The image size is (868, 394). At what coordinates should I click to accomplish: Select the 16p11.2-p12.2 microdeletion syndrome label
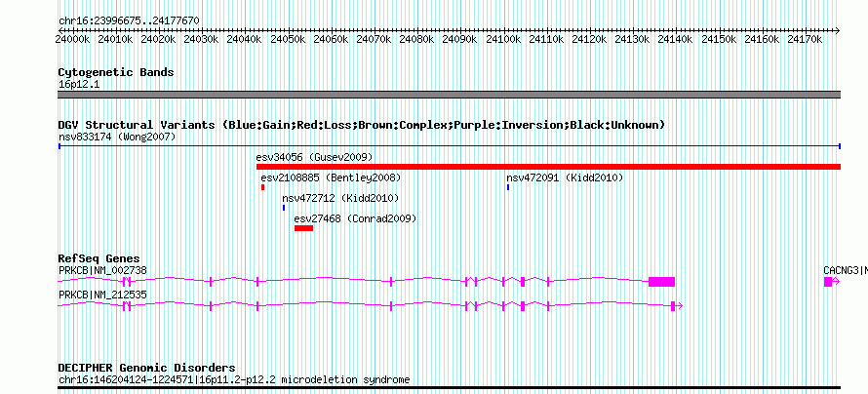(235, 380)
